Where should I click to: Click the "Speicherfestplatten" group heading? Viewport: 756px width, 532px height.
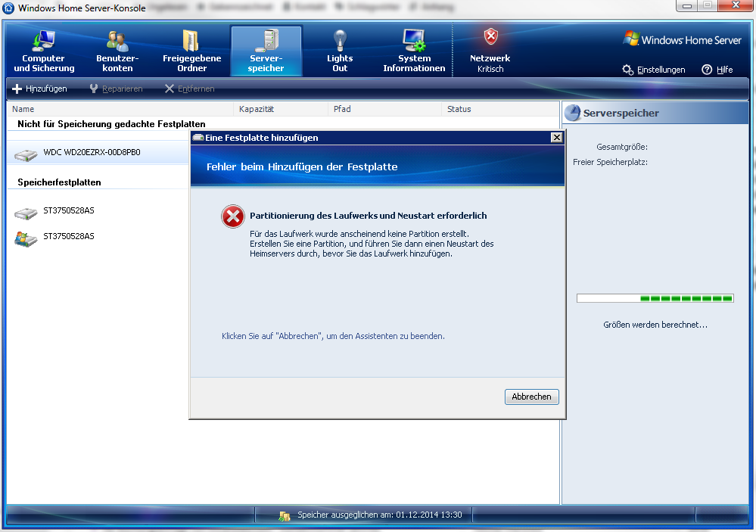click(59, 182)
